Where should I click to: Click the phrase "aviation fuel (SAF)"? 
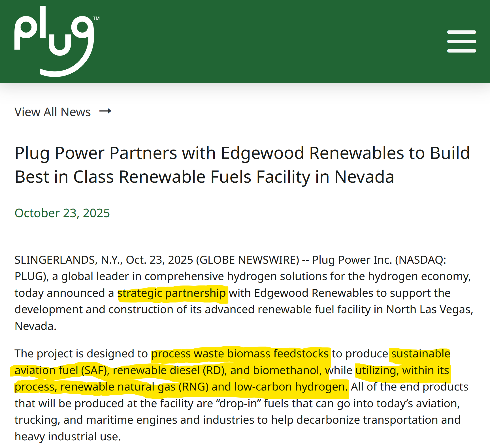(x=60, y=370)
